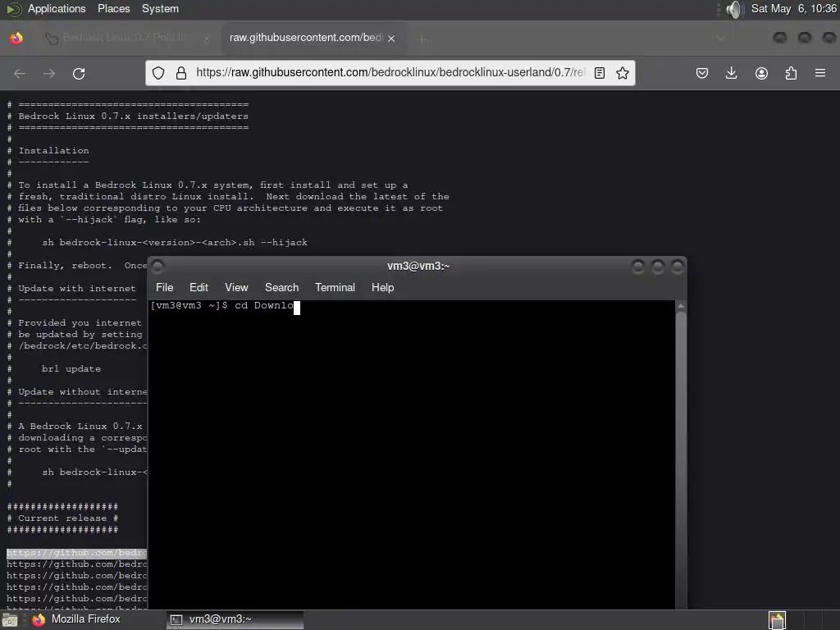Click 'Bedrock Linux 0.7.x installers/updaters' title
The image size is (840, 630).
pyautogui.click(x=134, y=116)
